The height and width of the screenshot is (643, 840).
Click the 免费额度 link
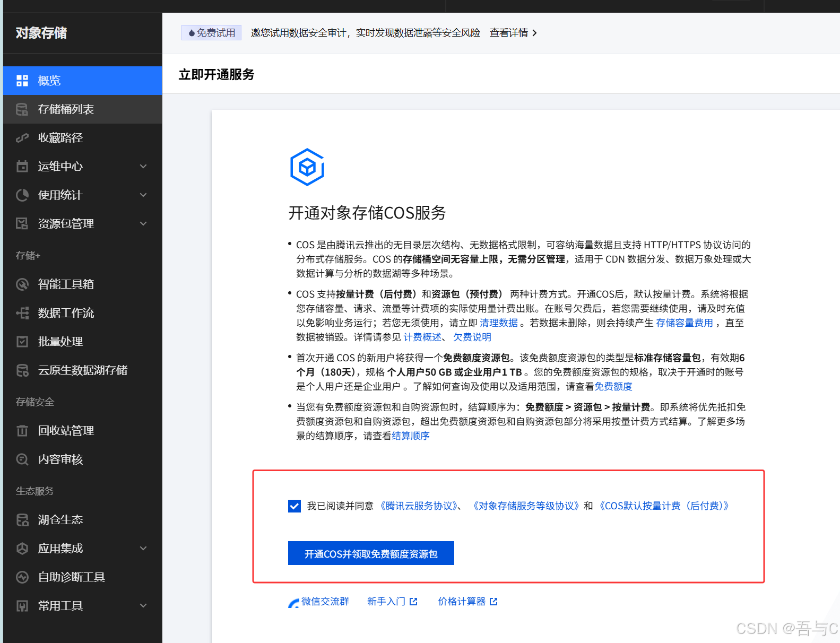pos(613,387)
